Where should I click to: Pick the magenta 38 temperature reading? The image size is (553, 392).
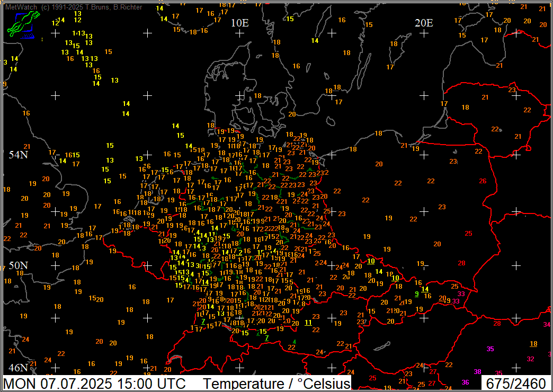point(478,371)
